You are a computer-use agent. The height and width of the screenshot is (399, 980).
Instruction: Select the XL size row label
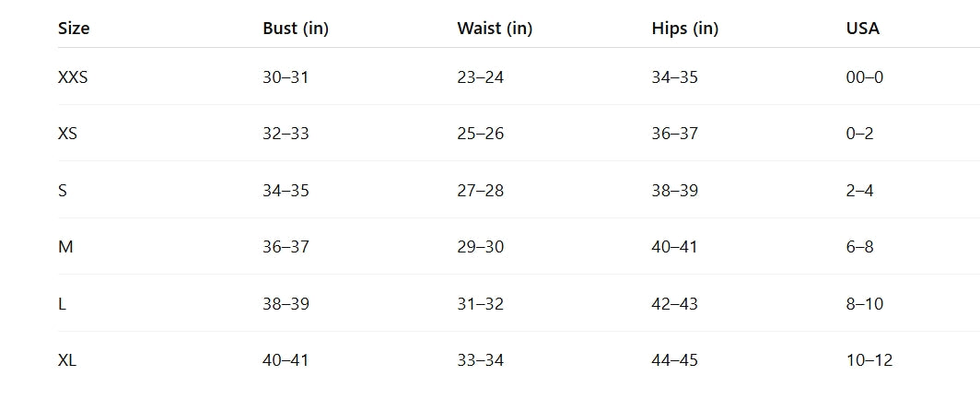pos(66,360)
